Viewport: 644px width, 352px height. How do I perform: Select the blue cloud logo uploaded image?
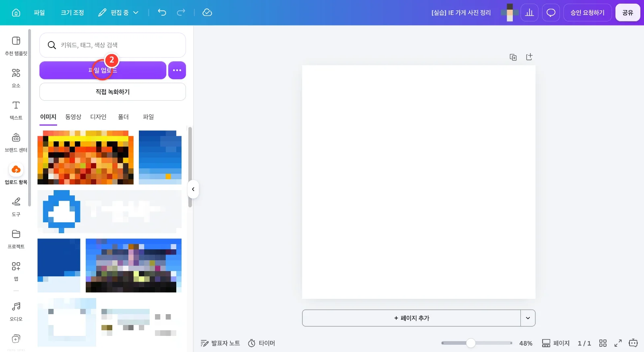(x=109, y=211)
